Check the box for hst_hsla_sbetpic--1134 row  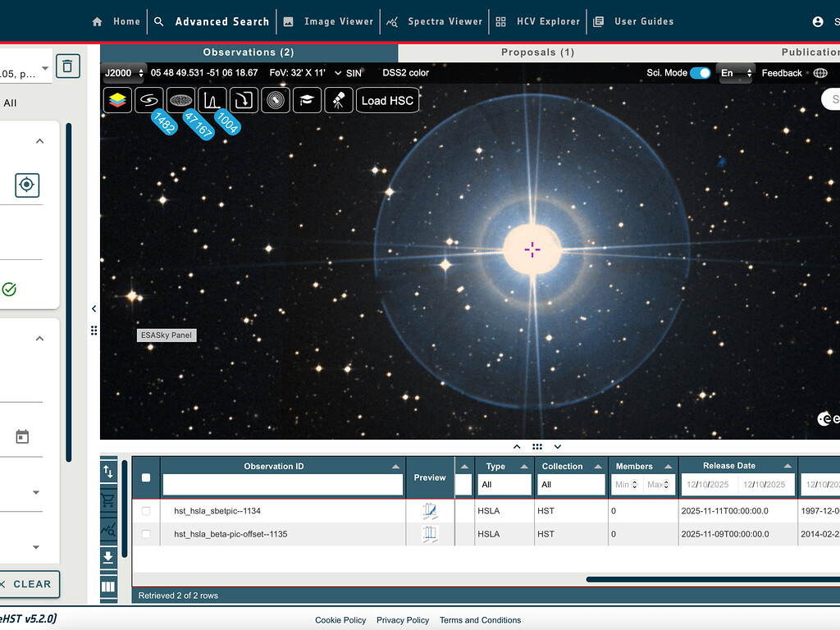pyautogui.click(x=146, y=511)
